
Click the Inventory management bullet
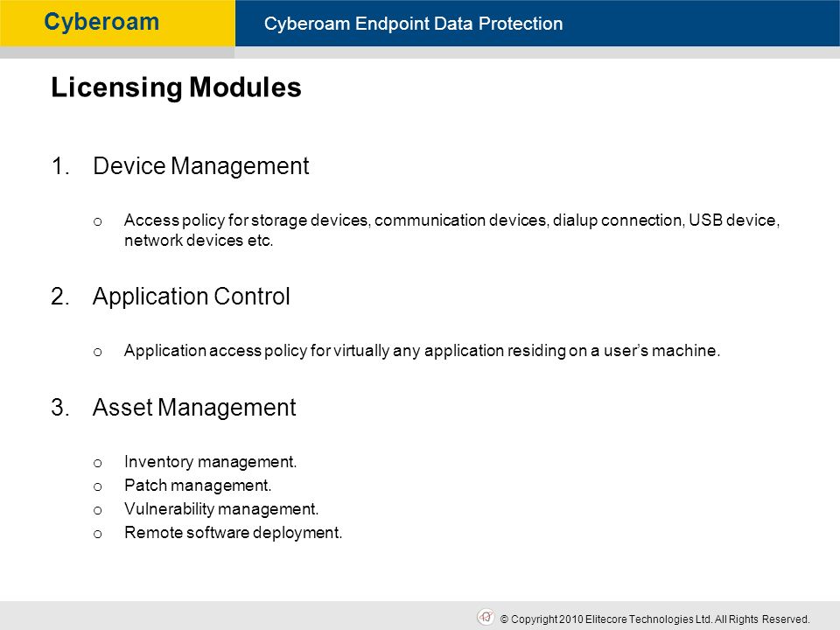click(211, 462)
